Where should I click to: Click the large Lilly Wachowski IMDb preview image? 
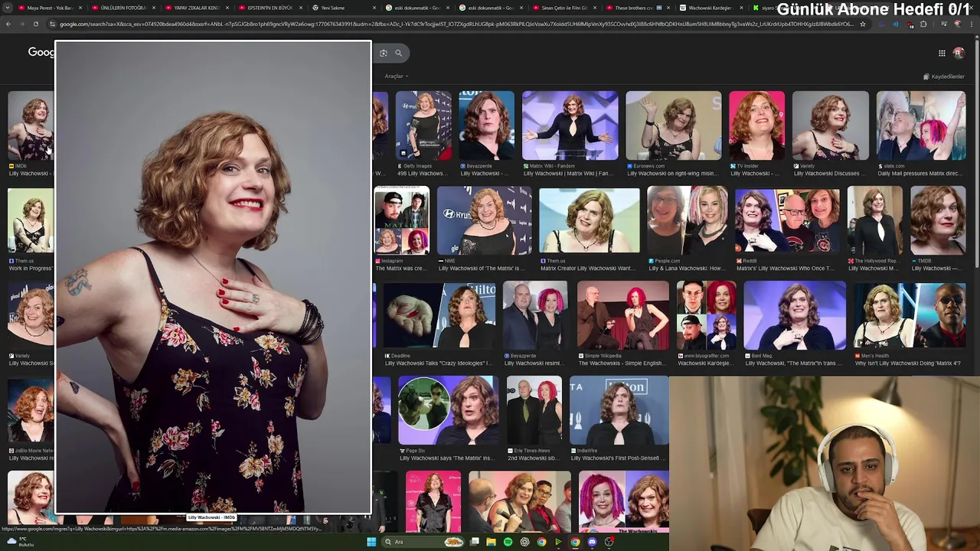click(213, 277)
